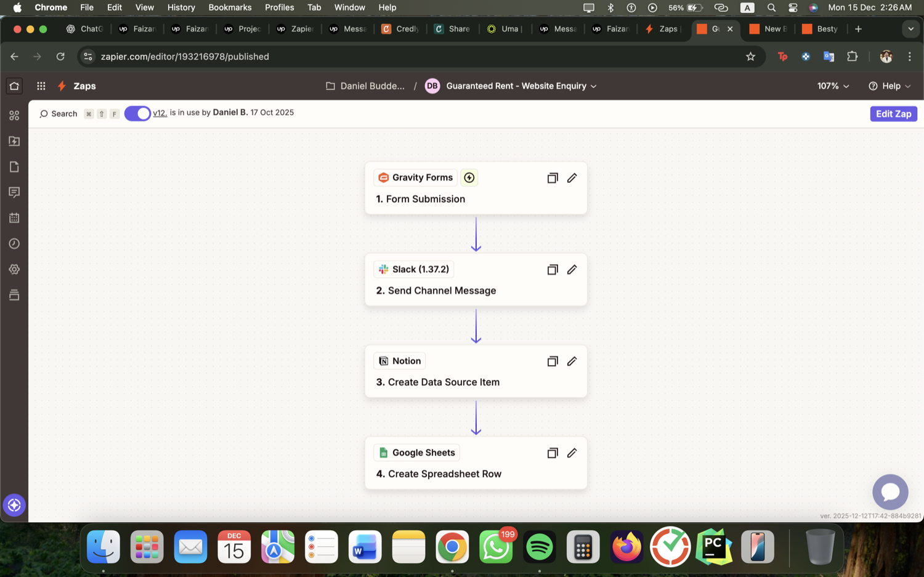Open the import sidebar icon

(14, 141)
